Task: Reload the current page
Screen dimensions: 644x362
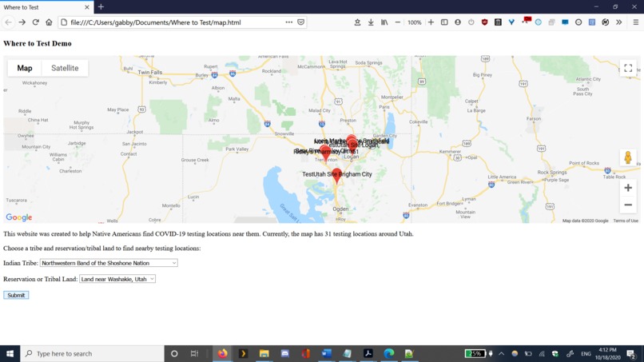Action: 36,22
